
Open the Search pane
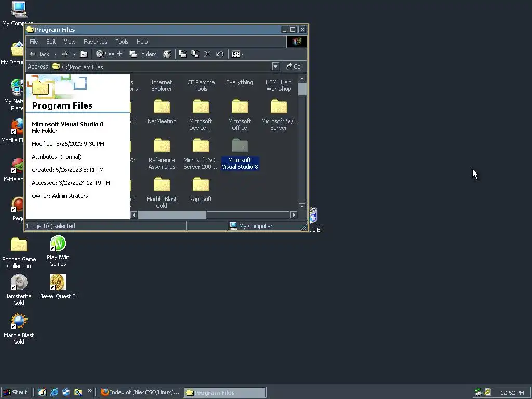tap(109, 54)
